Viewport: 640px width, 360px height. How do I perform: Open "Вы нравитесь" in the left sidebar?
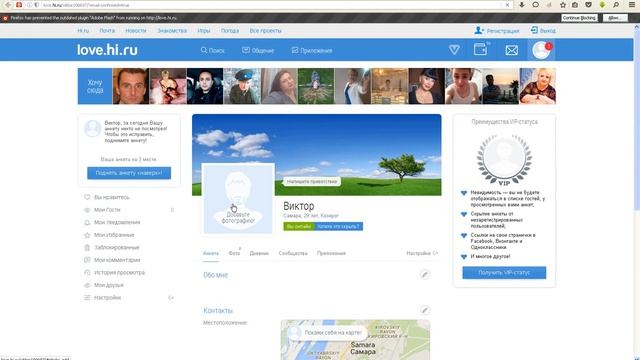[111, 197]
